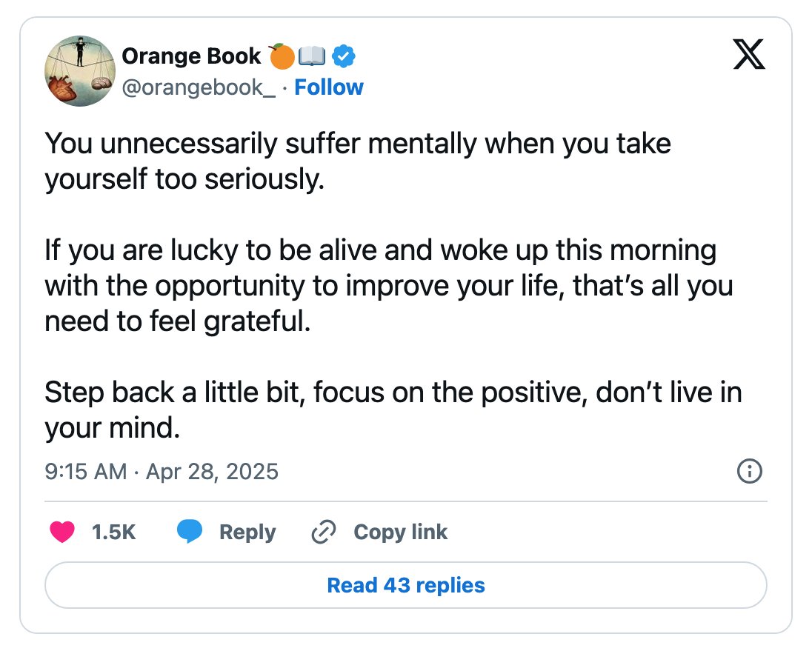Select the Reply text label
Image resolution: width=812 pixels, height=651 pixels.
(247, 533)
